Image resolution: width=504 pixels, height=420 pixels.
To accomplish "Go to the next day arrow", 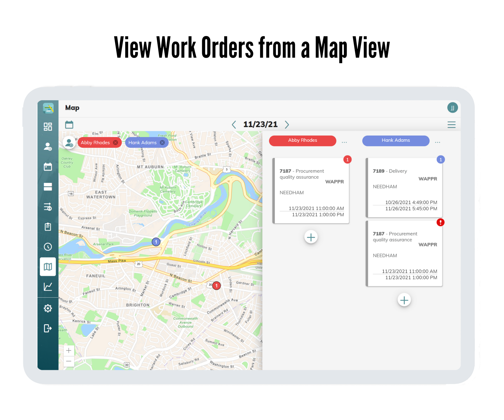I will coord(287,125).
